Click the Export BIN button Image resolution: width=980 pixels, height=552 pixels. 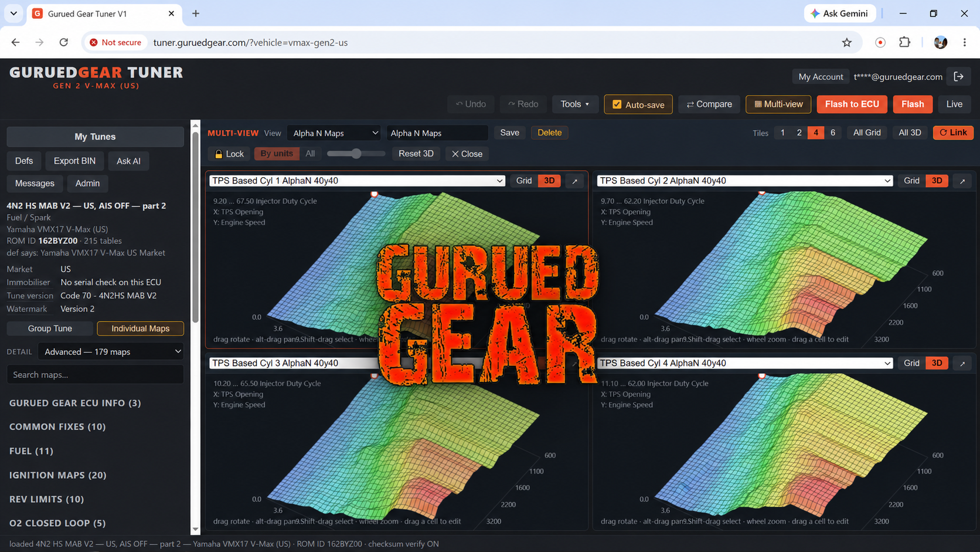coord(74,161)
